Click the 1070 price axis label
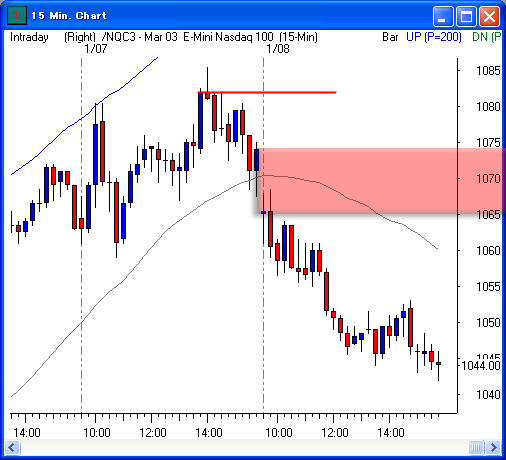Image resolution: width=506 pixels, height=460 pixels. tap(488, 179)
